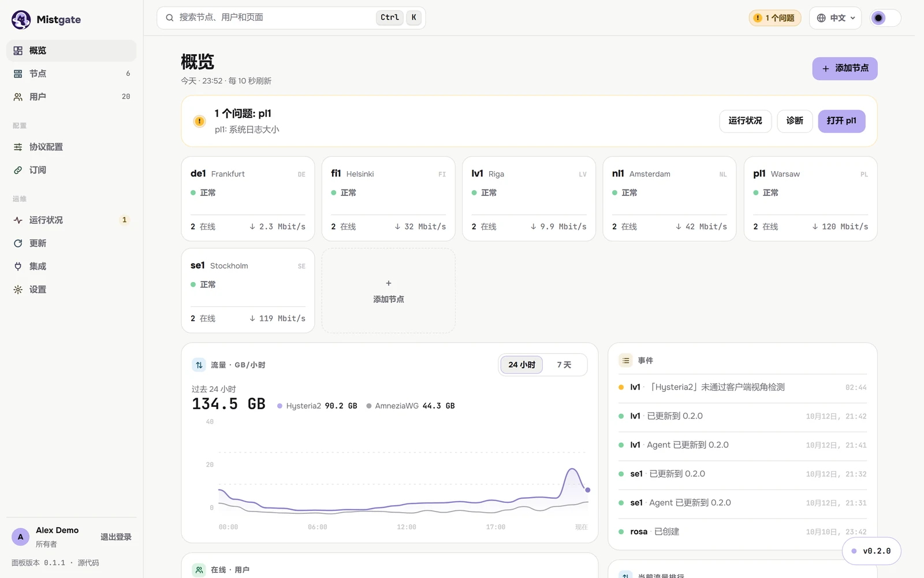Screen dimensions: 924x578
Task: Click the 更新 refresh icon in sidebar
Action: 18,243
